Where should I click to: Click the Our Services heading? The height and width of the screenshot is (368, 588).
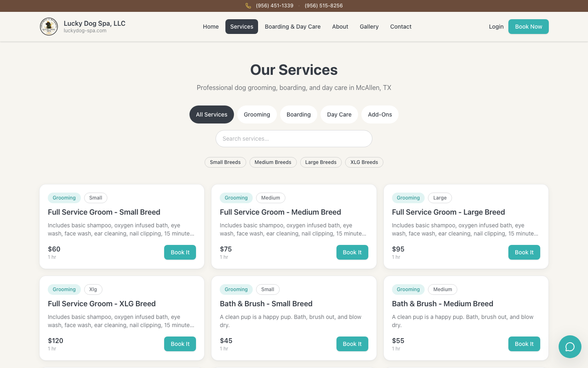pyautogui.click(x=294, y=70)
